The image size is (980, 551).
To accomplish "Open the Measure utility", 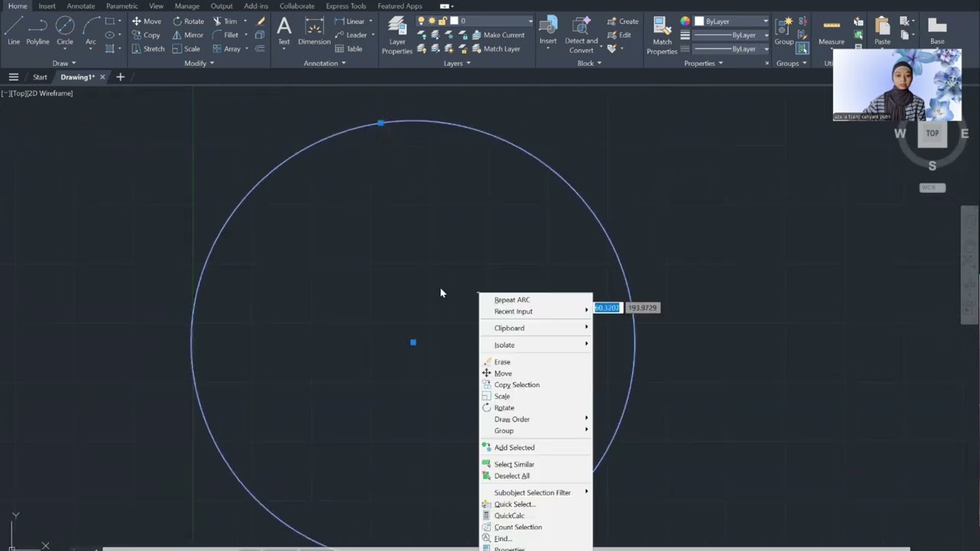I will point(831,31).
